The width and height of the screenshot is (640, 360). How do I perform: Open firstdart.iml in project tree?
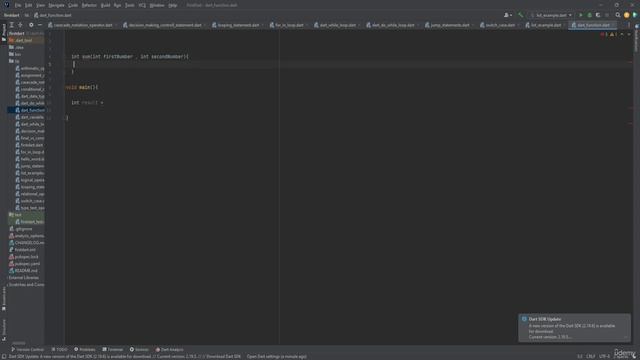point(22,250)
